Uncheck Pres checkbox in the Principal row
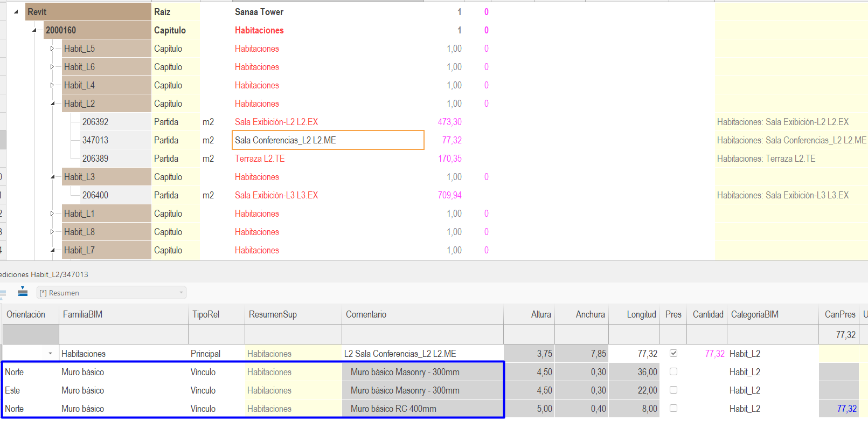The image size is (868, 427). 673,353
